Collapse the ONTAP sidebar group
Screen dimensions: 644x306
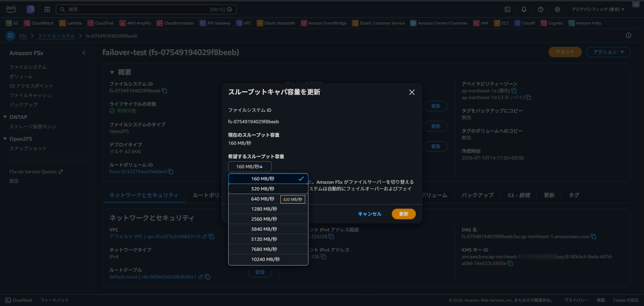pyautogui.click(x=5, y=117)
